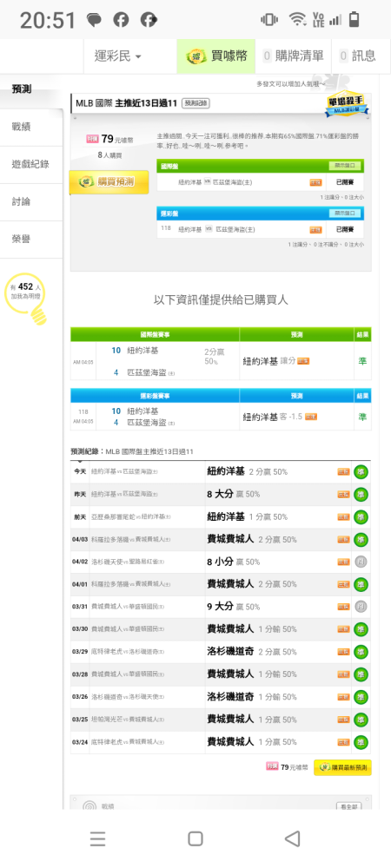
Task: Tap the first Facebook notification icon in the status bar
Action: point(121,21)
